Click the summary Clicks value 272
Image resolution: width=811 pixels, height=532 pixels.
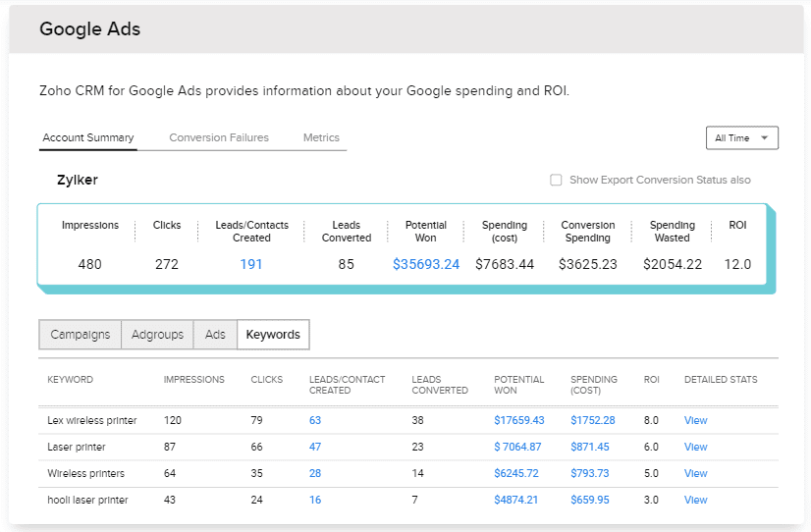click(167, 264)
